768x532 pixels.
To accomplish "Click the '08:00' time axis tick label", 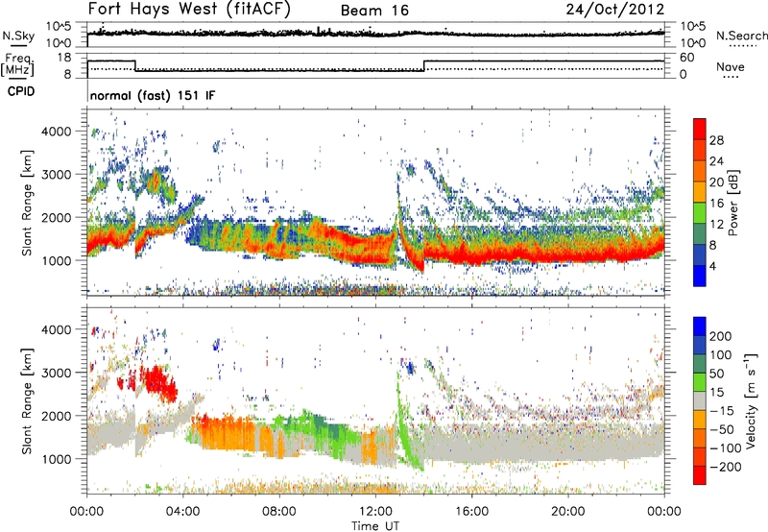I will [279, 512].
